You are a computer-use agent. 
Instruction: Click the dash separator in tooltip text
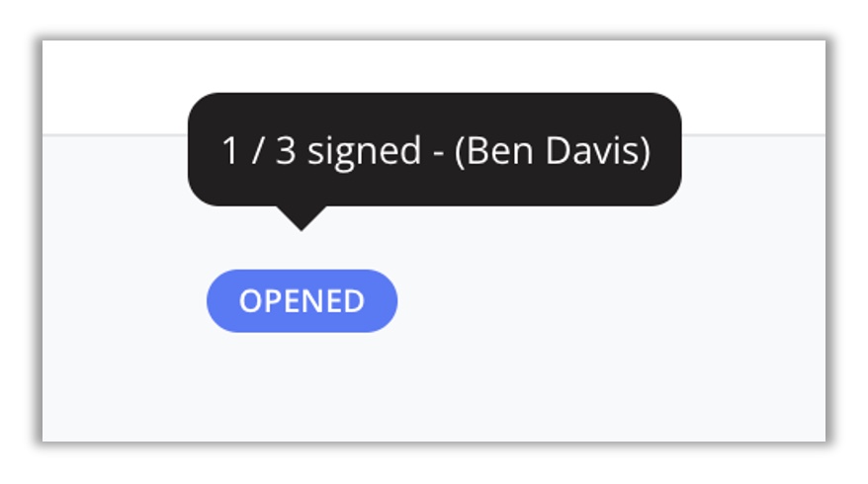coord(438,153)
